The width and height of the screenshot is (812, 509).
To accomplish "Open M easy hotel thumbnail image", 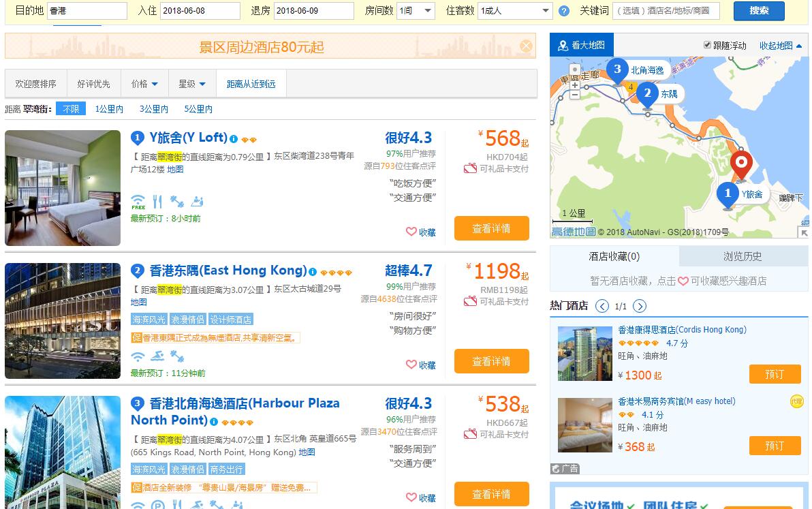I will (x=584, y=425).
